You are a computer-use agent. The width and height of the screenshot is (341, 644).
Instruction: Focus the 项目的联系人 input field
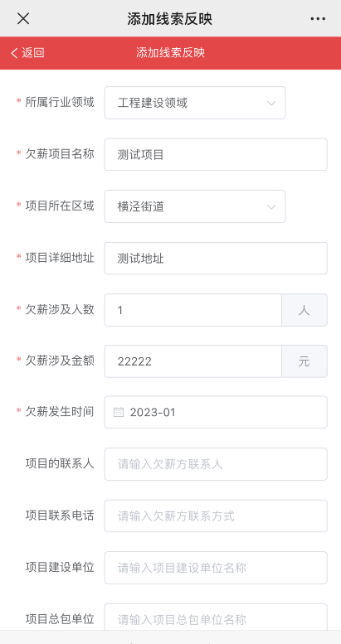216,464
